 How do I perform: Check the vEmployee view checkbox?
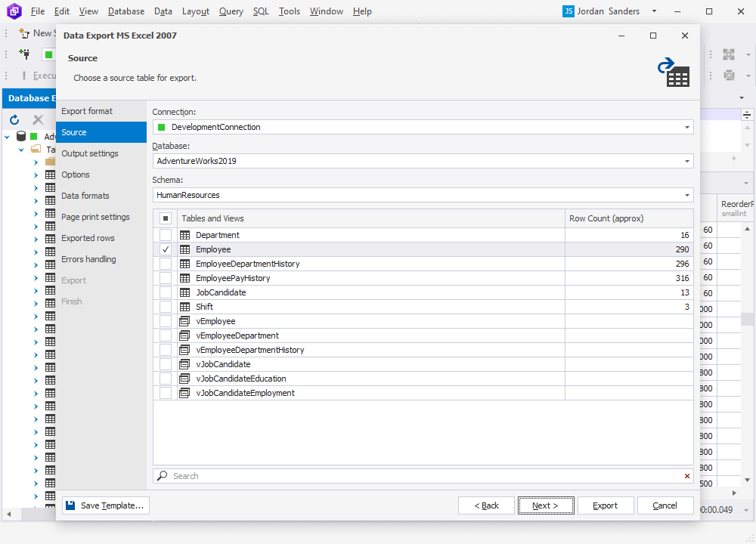click(166, 321)
